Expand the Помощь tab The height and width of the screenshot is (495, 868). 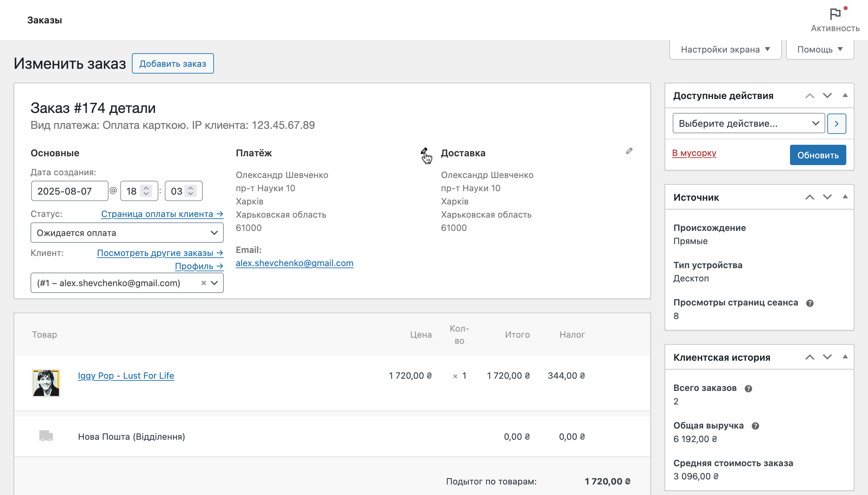(x=820, y=49)
